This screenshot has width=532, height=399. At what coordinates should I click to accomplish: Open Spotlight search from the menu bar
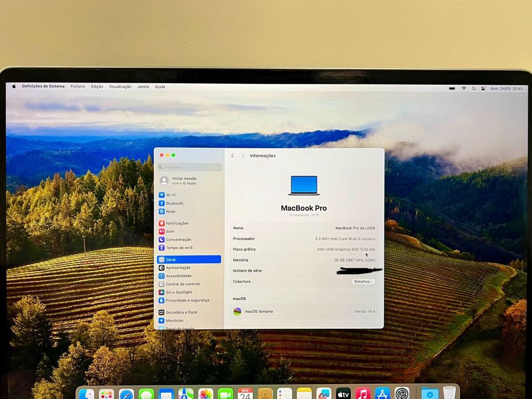(x=474, y=88)
